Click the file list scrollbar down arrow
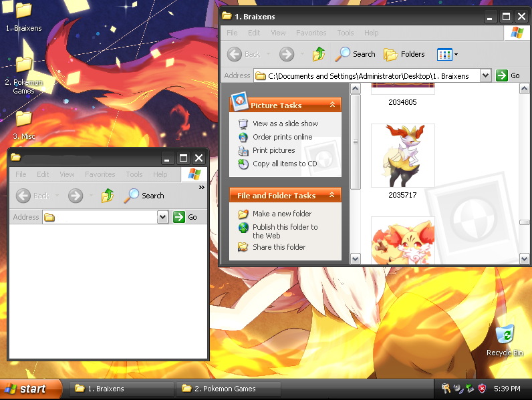 [524, 258]
